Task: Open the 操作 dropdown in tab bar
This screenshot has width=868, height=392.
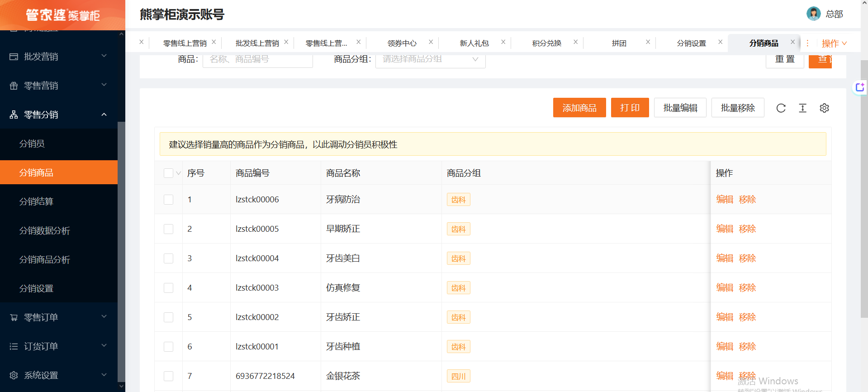Action: coord(834,43)
